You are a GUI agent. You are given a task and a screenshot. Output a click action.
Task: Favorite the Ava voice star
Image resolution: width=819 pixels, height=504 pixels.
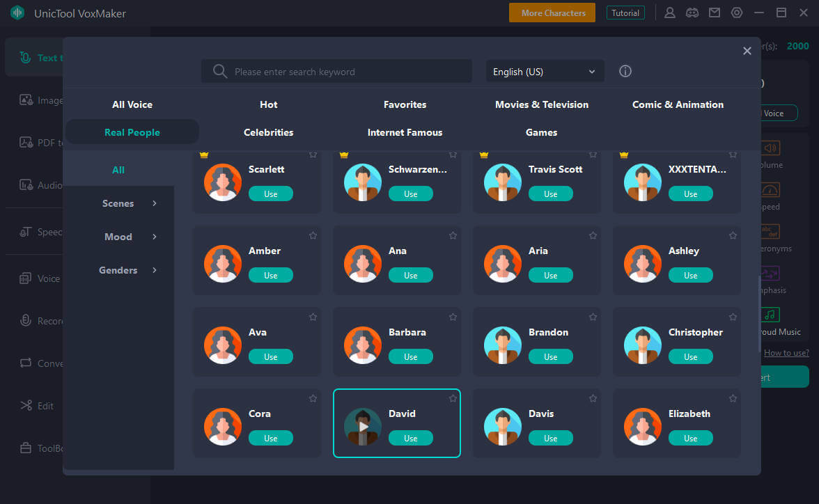coord(313,317)
